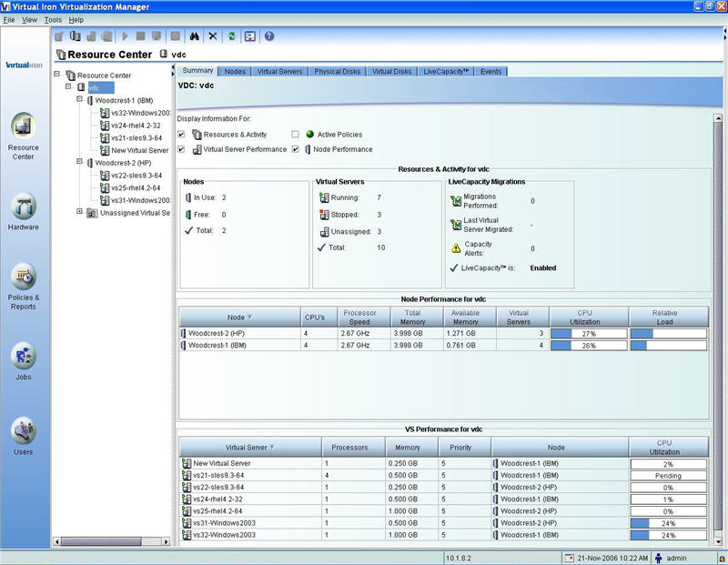
Task: Switch to the Events tab
Action: (x=490, y=72)
